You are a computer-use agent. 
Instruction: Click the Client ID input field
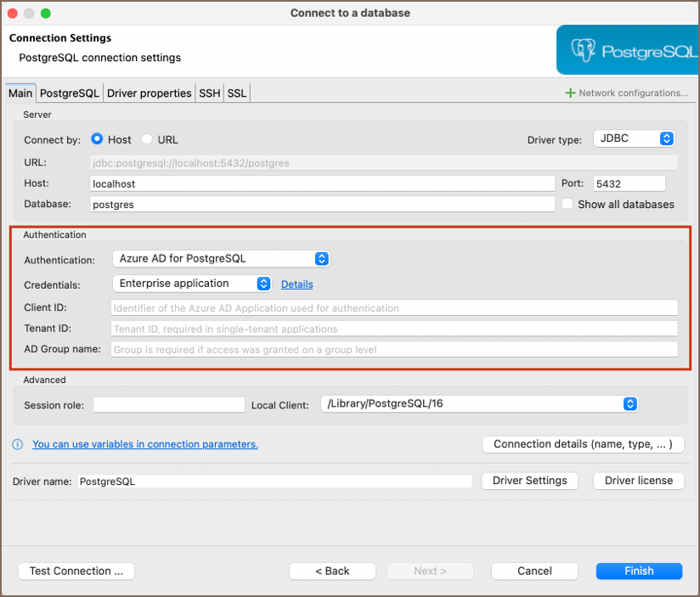[x=394, y=307]
